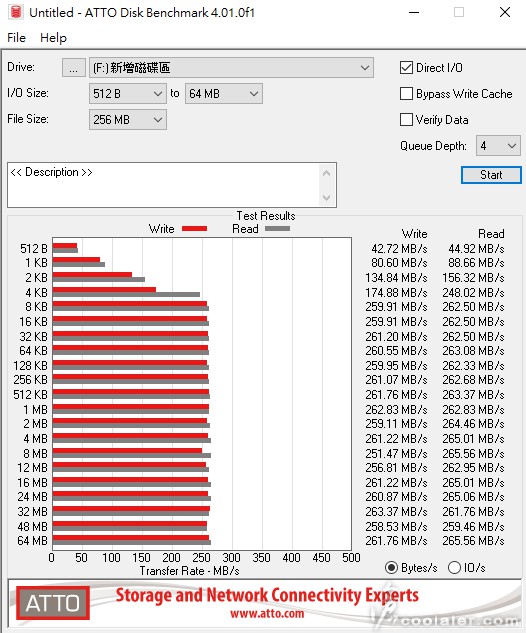Click the red Write legend marker
Image resolution: width=526 pixels, height=633 pixels.
point(194,229)
